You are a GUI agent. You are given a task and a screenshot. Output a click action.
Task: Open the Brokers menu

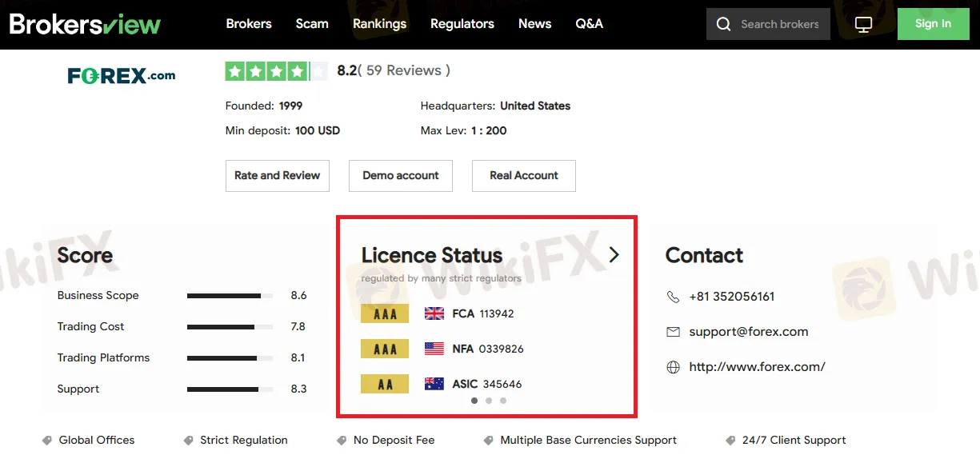249,24
